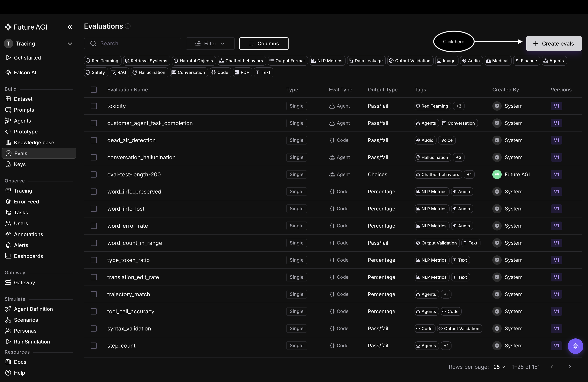Expand the +1 tags on trajectory_match row

pyautogui.click(x=446, y=294)
